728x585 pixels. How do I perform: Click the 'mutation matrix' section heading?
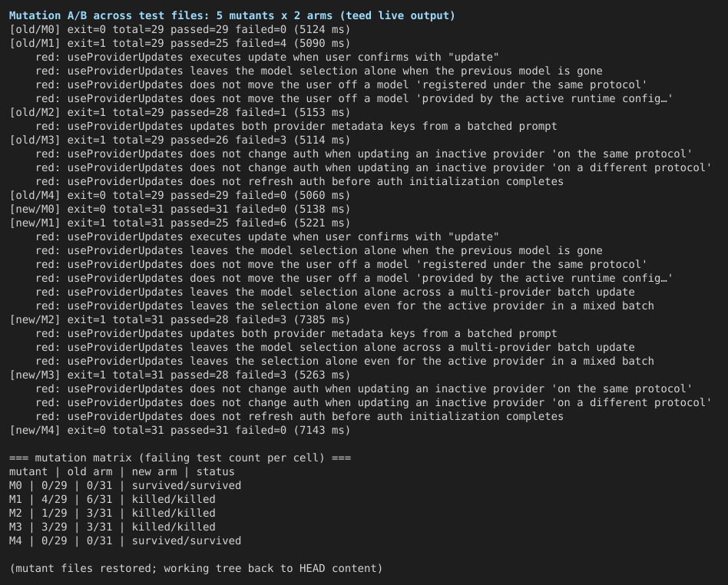(180, 458)
